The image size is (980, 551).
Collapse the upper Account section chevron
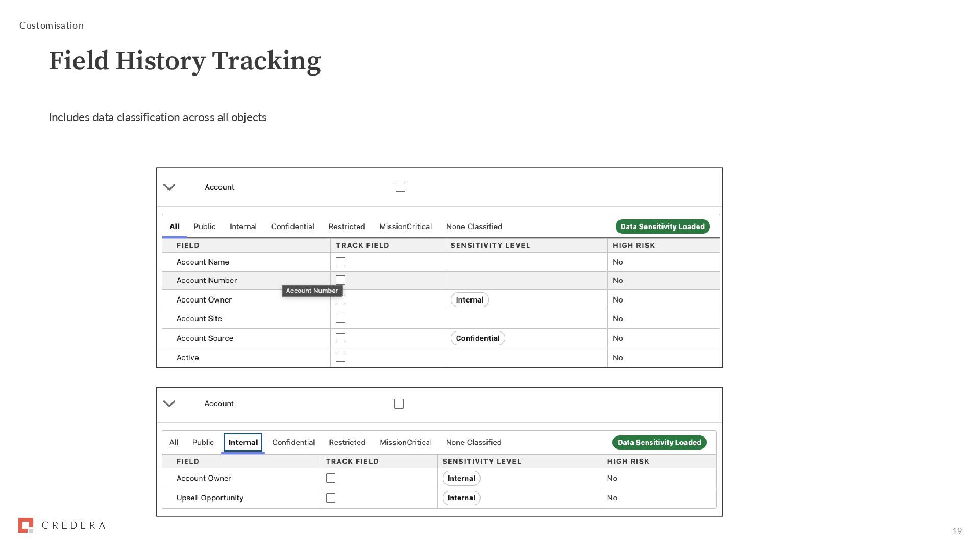click(169, 187)
